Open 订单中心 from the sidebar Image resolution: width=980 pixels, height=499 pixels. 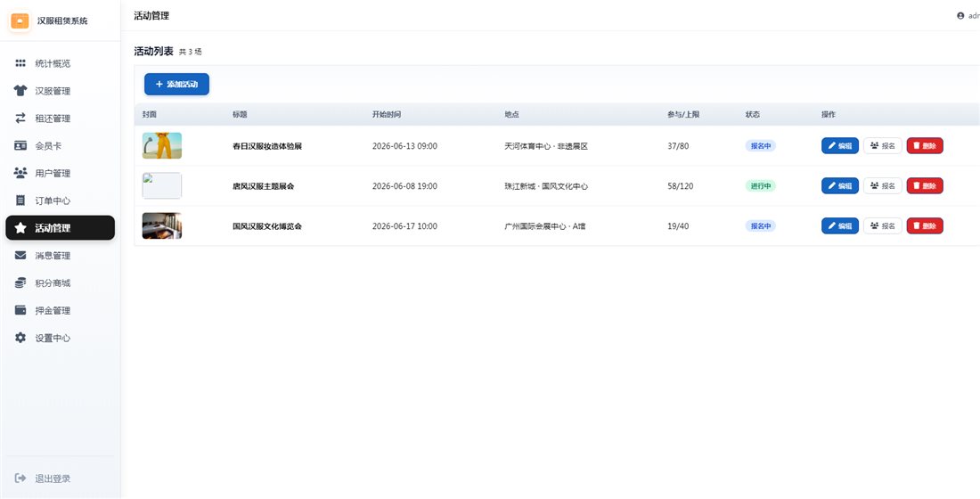[60, 200]
